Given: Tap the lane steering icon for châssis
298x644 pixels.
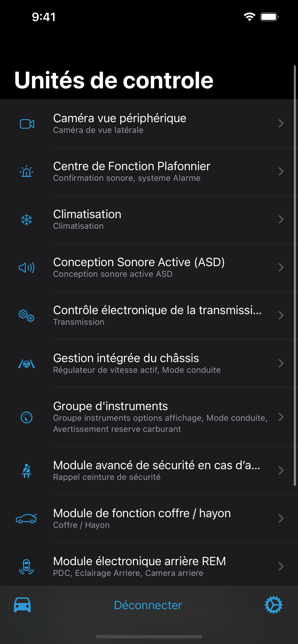Looking at the screenshot, I should click(x=26, y=364).
